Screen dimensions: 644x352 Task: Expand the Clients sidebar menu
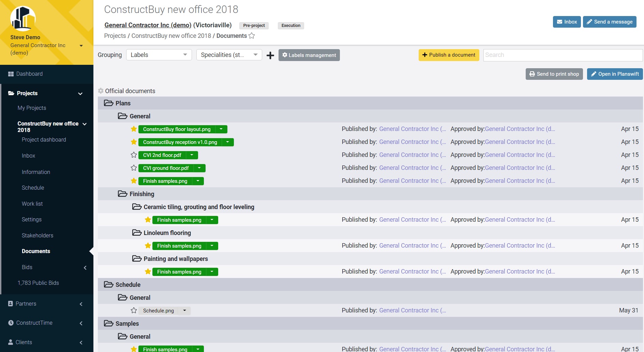pos(81,342)
